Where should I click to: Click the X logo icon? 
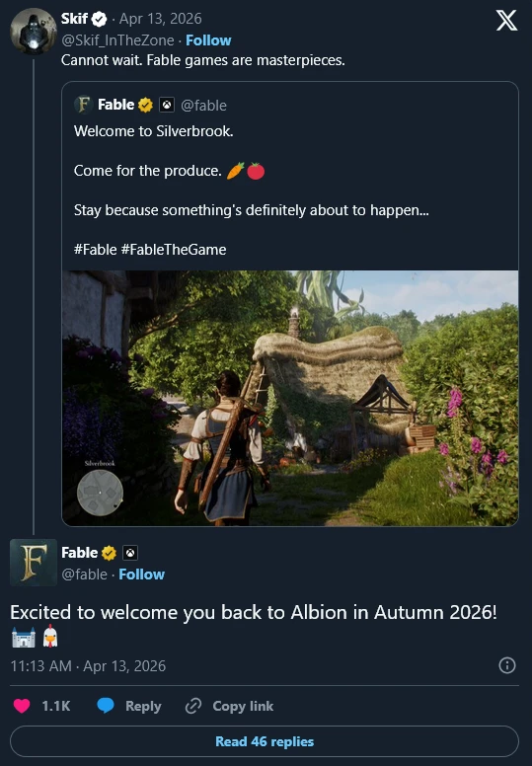tap(506, 21)
